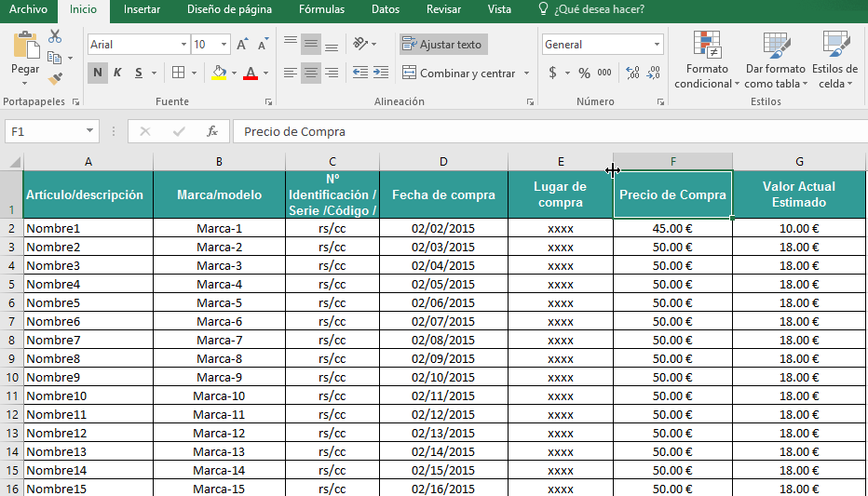Screen dimensions: 868x496
Task: Increase font size with the large A icon
Action: (242, 45)
